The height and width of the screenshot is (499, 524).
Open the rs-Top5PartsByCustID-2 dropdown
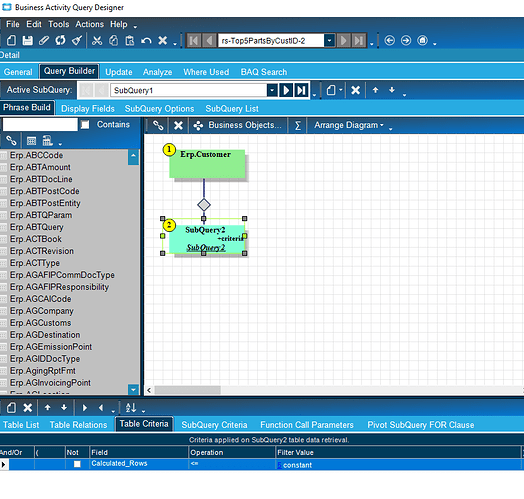point(329,41)
